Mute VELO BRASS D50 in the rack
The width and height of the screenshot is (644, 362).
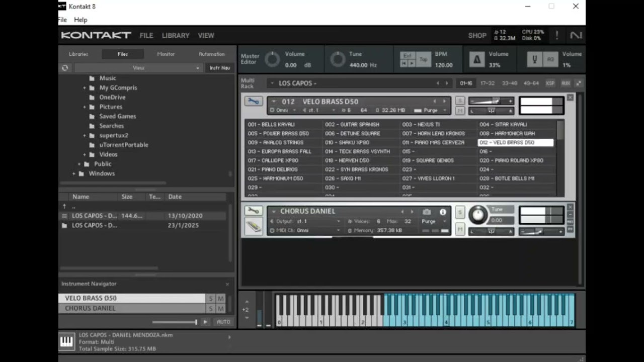(x=460, y=110)
